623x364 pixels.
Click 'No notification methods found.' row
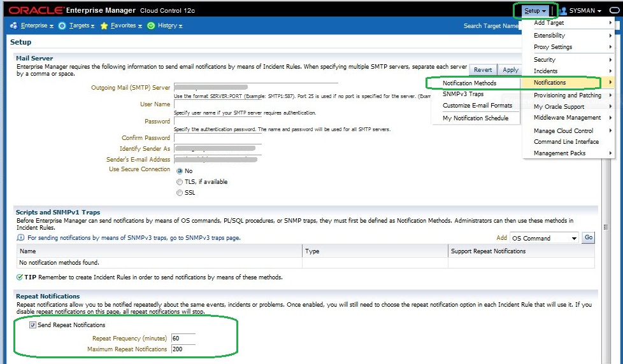306,263
